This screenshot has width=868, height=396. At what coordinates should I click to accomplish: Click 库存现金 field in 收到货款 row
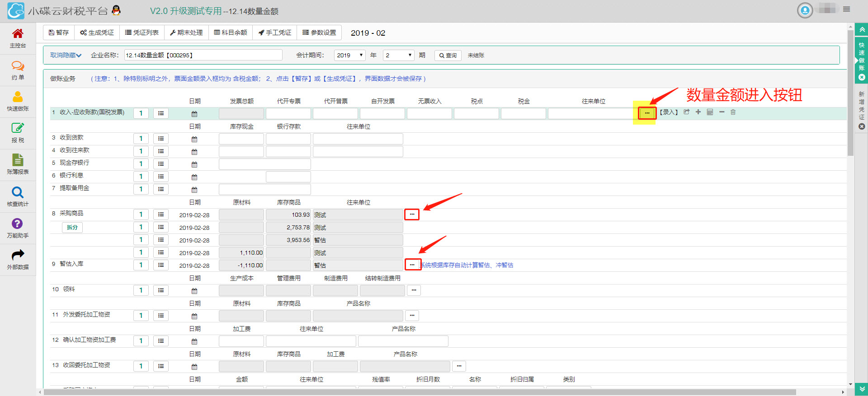coord(241,139)
